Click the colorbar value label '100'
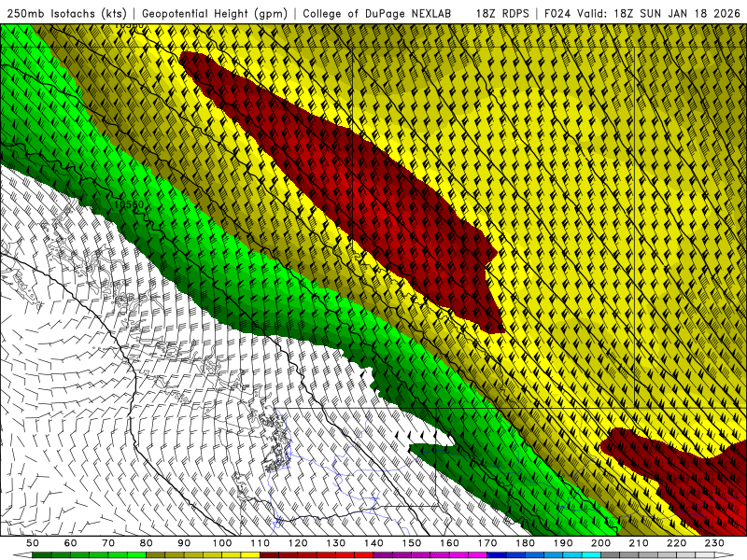Screen dimensions: 747x560 (222, 543)
